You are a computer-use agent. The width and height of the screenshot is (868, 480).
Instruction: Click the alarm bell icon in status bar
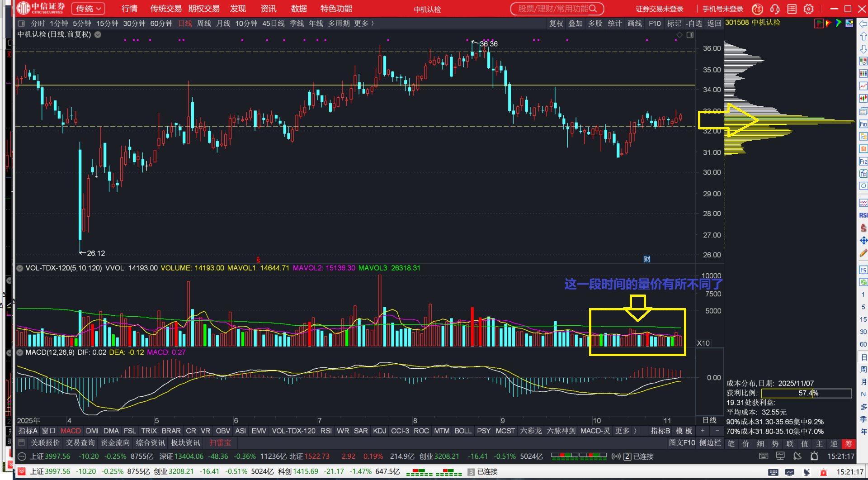pos(814,456)
